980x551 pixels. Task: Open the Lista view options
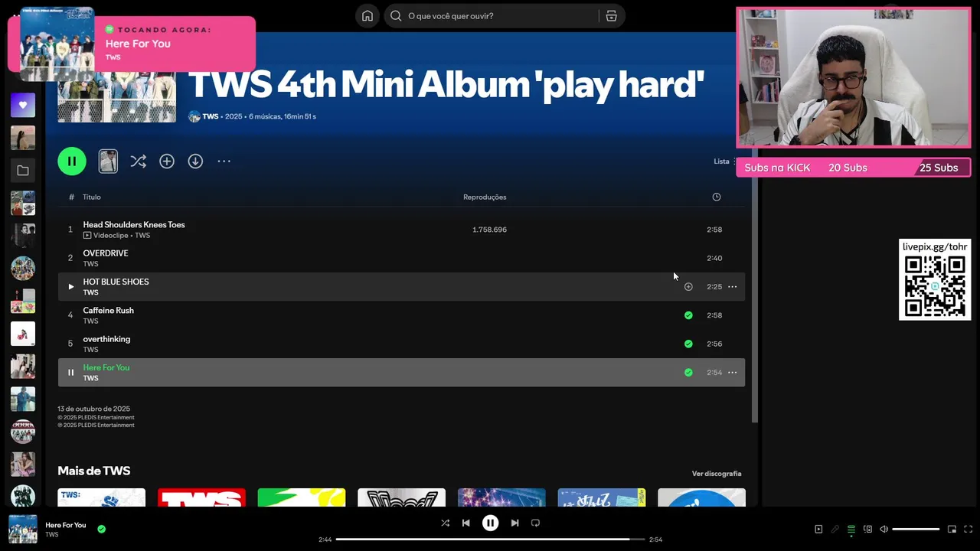tap(724, 161)
